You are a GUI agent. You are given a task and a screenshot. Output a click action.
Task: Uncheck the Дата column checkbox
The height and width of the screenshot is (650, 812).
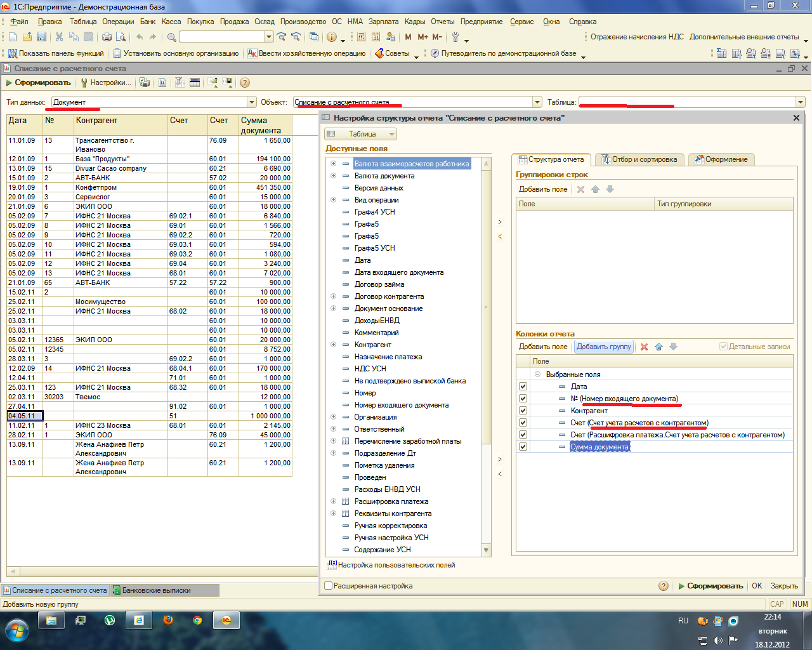tap(523, 387)
